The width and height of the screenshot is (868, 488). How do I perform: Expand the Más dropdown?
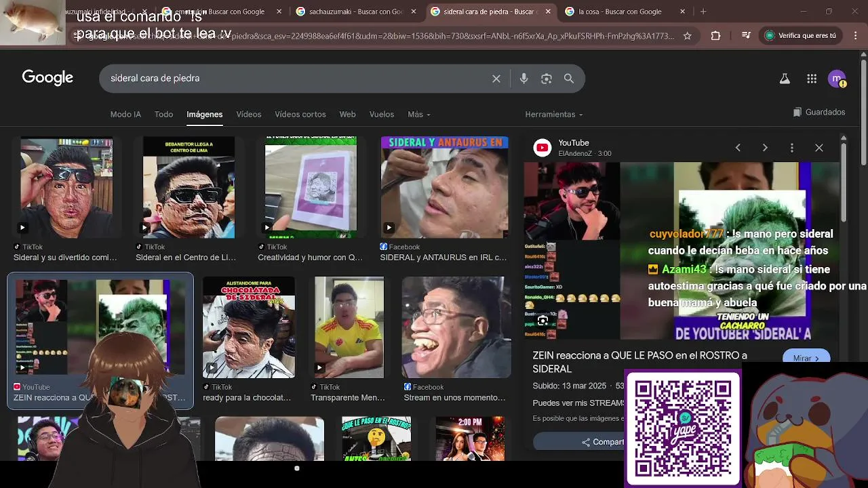coord(419,115)
